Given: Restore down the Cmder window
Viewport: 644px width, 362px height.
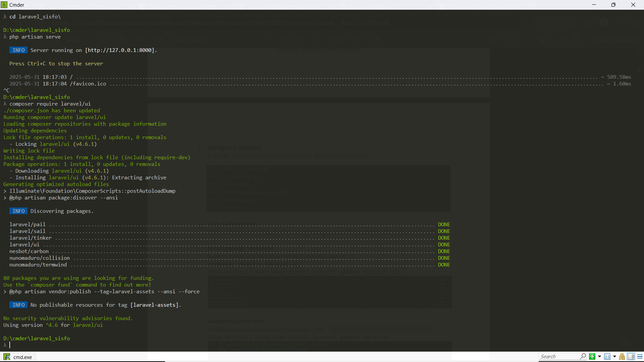Looking at the screenshot, I should pyautogui.click(x=613, y=5).
